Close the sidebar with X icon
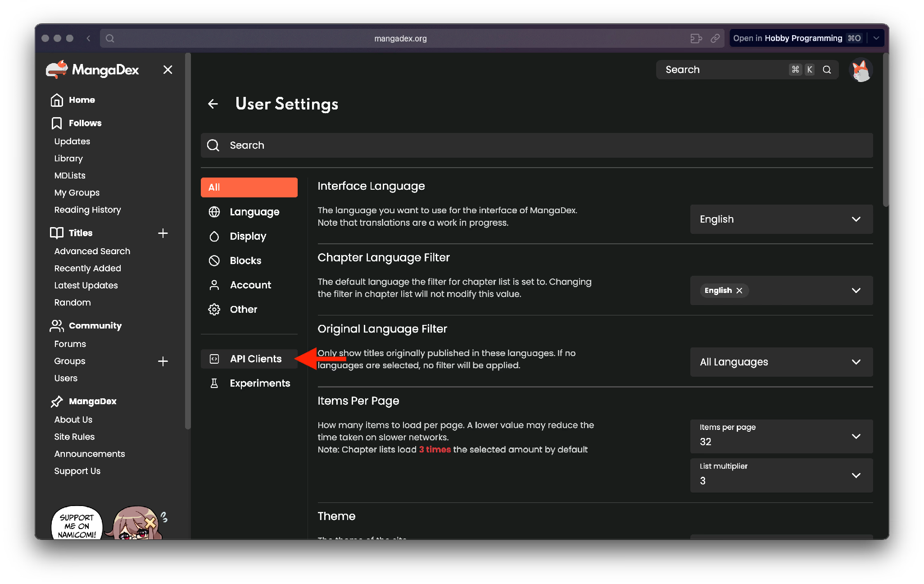 coord(168,70)
